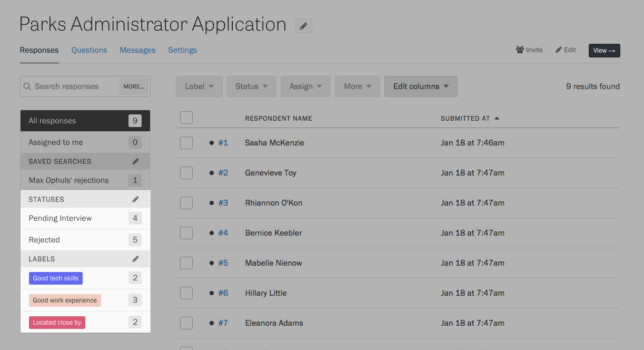Screen dimensions: 644x350
Task: Click the 9 results found text
Action: tap(593, 86)
